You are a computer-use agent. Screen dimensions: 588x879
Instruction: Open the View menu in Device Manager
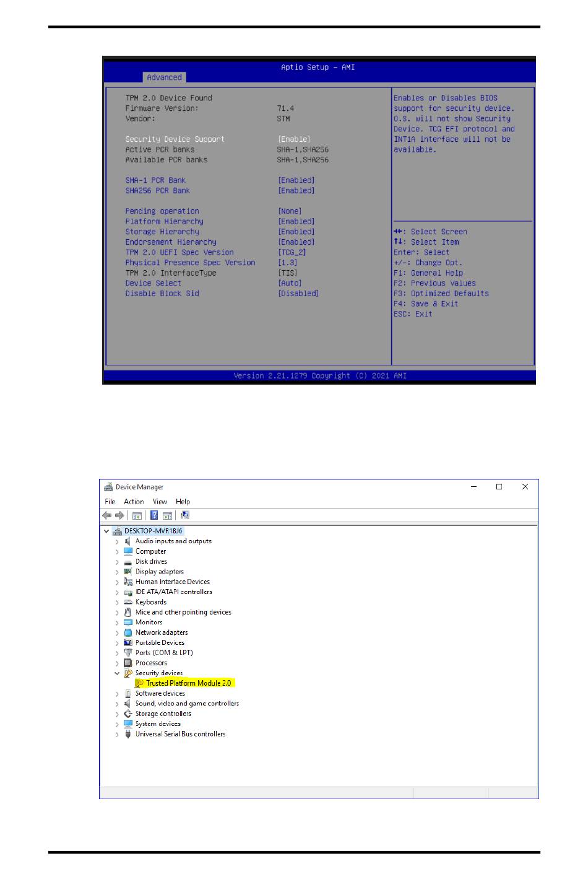[160, 502]
